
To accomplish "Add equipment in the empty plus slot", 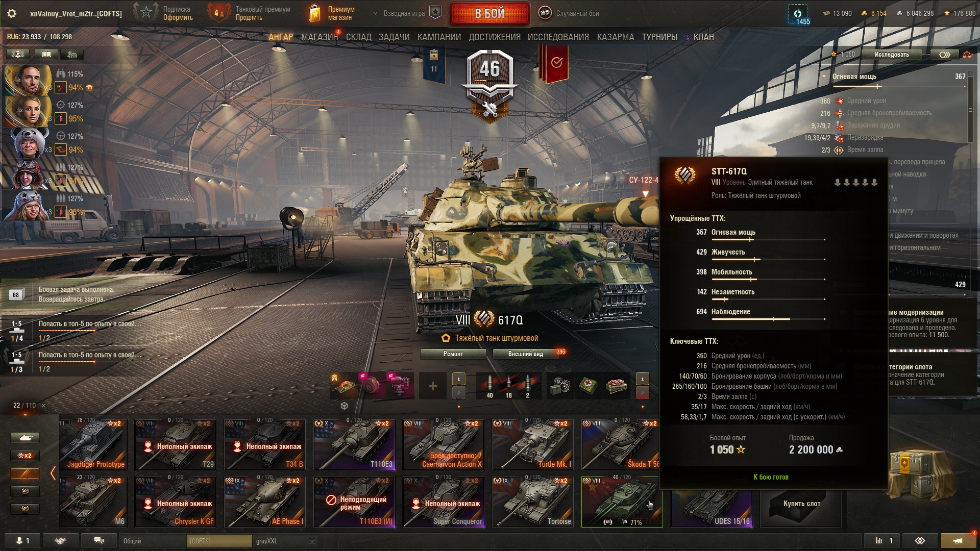I will coord(433,386).
